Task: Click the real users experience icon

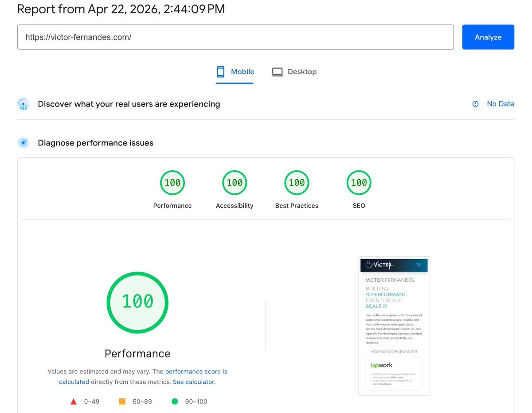Action: point(23,104)
